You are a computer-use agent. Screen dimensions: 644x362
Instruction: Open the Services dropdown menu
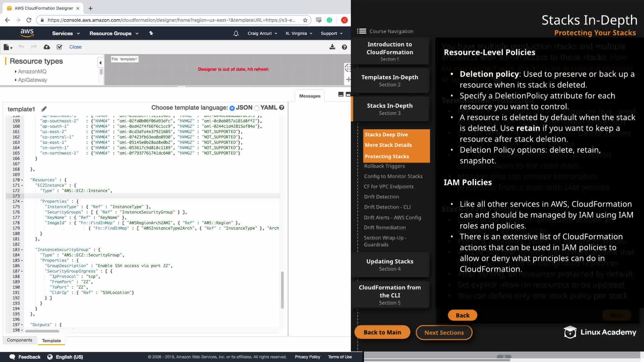pos(66,34)
